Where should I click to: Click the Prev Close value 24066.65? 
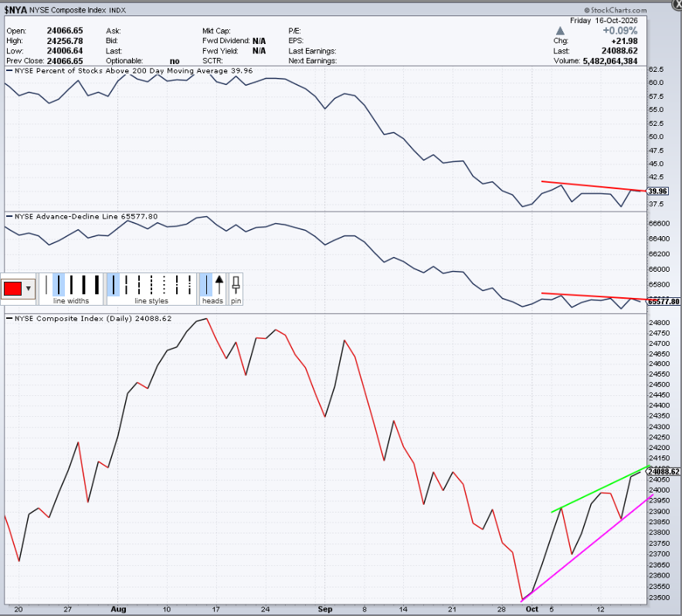click(x=65, y=61)
